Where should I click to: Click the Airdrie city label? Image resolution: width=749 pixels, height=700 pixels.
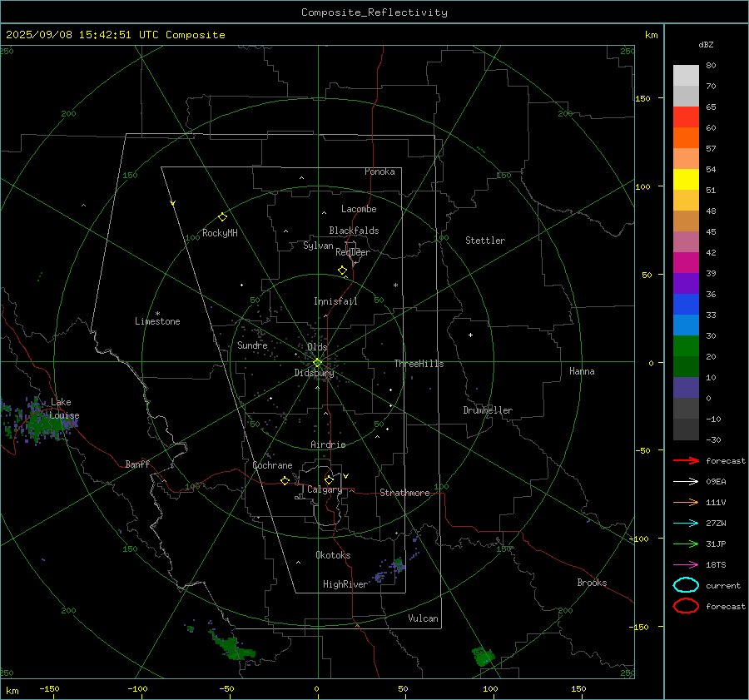point(328,444)
